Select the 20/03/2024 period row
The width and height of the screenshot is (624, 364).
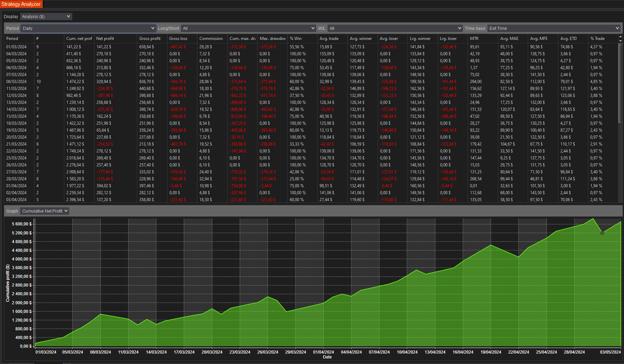coord(311,137)
